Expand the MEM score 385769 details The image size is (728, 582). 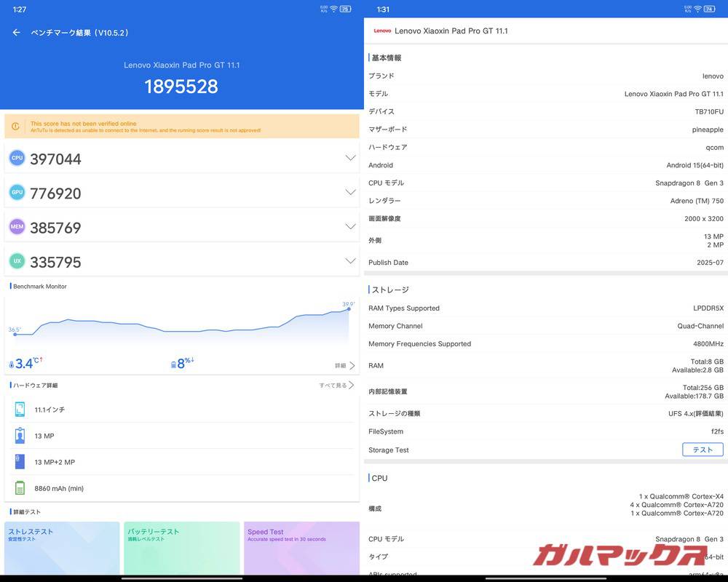click(351, 226)
